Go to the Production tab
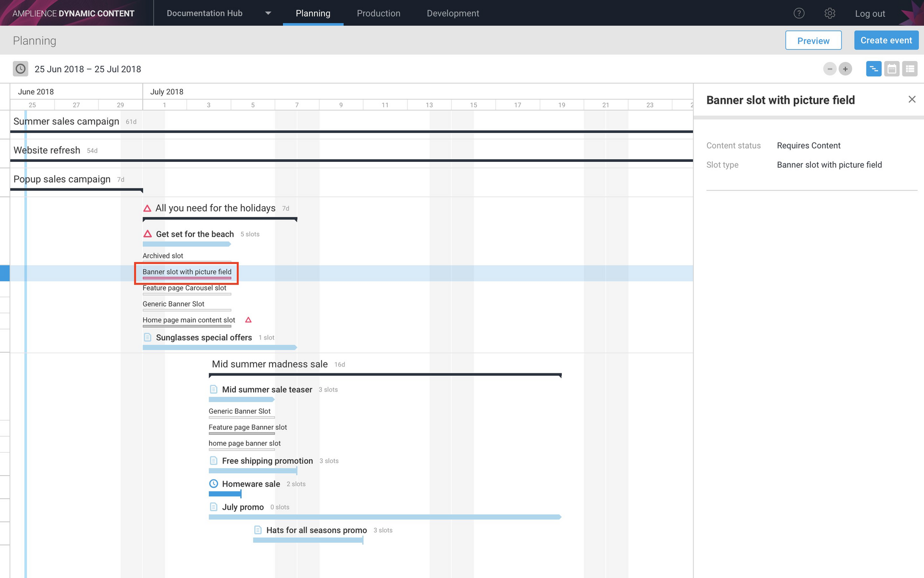The height and width of the screenshot is (578, 924). pos(378,13)
